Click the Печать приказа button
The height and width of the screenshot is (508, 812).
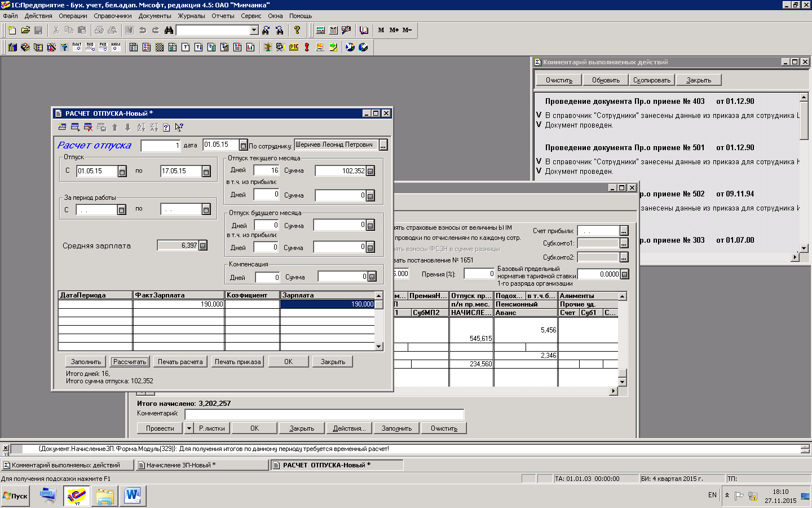click(237, 362)
